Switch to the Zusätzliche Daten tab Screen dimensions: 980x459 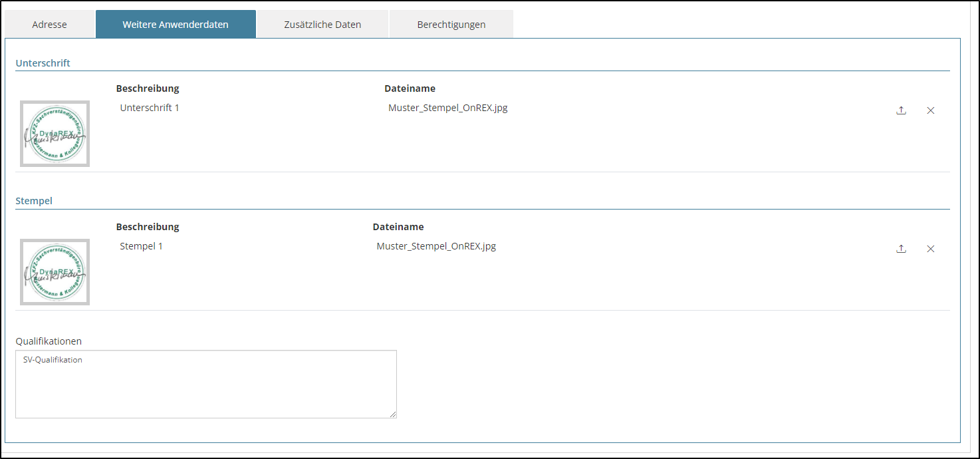(322, 25)
